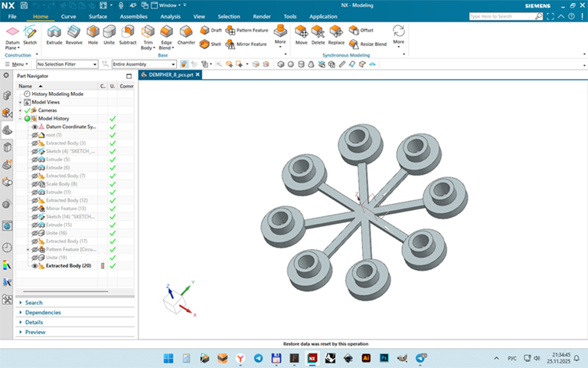Expand the Model Views node
The width and height of the screenshot is (588, 368).
[20, 102]
